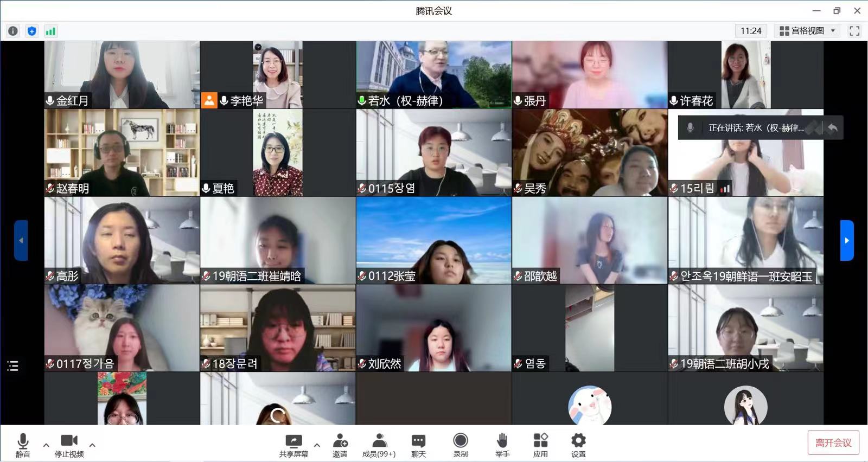868x462 pixels.
Task: Expand audio options arrow beside 静音
Action: tap(46, 445)
